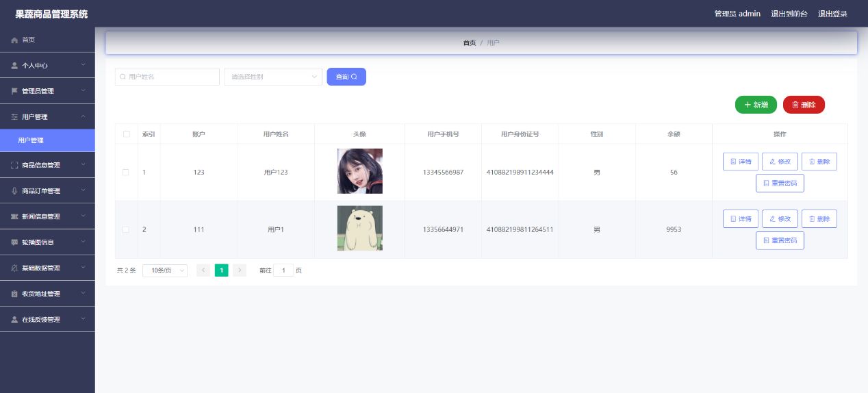868x393 pixels.
Task: Go to next page arrow in pagination
Action: 240,270
